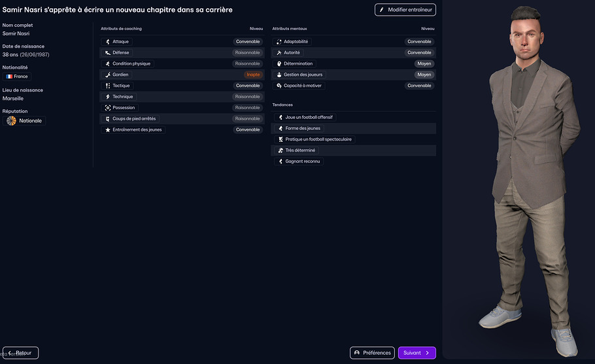Click the Réputation Nationale badge icon
The image size is (595, 364).
click(x=11, y=121)
